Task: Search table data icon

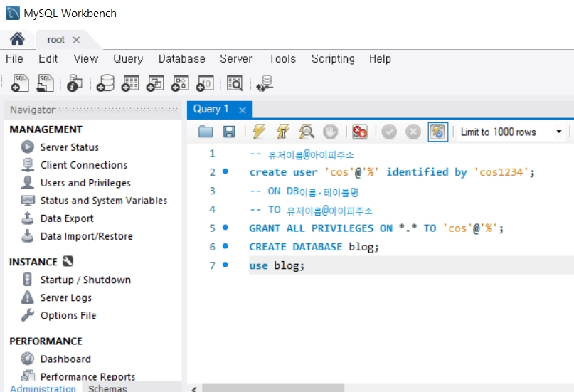Action: [x=235, y=83]
